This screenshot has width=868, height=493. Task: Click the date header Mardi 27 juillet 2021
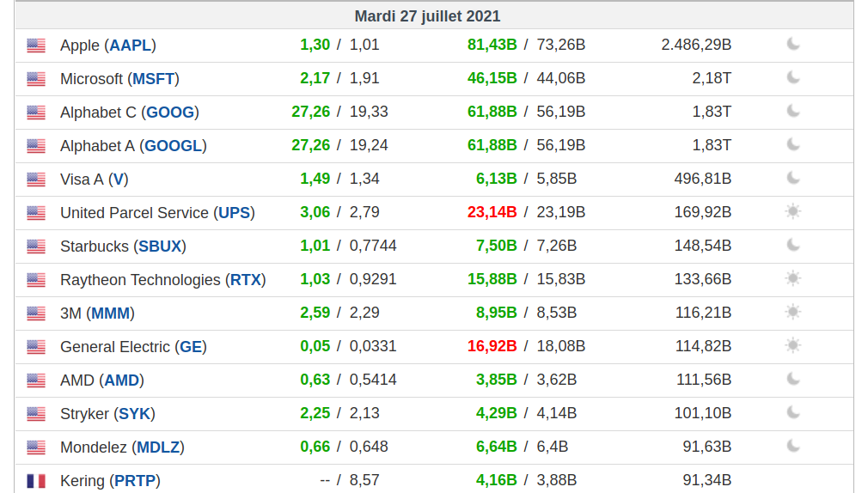pos(427,16)
